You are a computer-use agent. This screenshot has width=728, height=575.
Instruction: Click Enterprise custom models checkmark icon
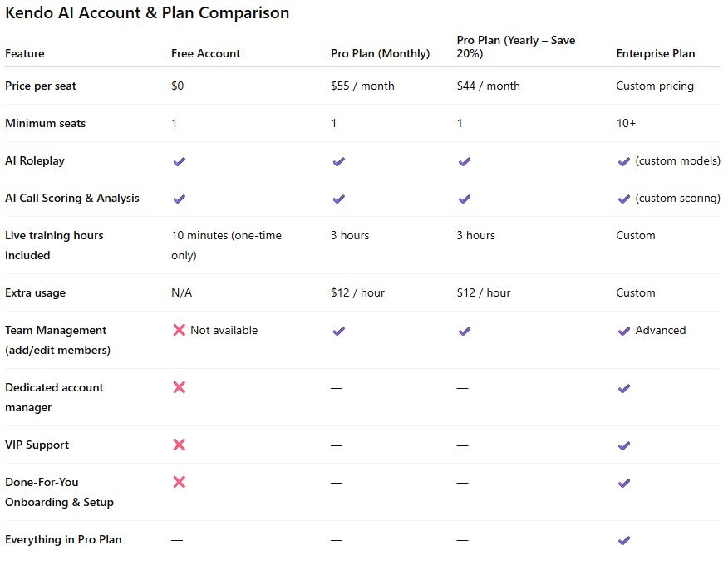click(624, 161)
